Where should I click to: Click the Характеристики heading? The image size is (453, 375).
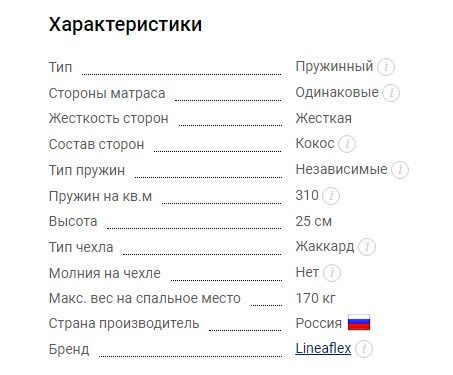[125, 24]
